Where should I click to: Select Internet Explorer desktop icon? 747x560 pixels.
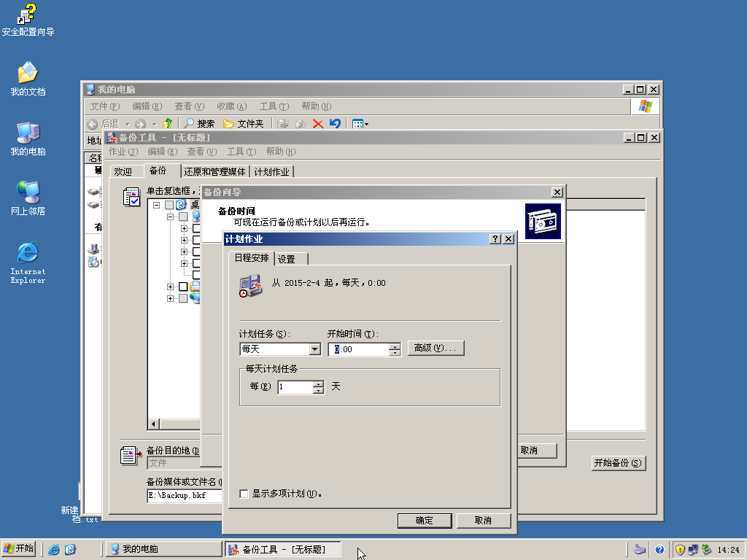tap(28, 262)
